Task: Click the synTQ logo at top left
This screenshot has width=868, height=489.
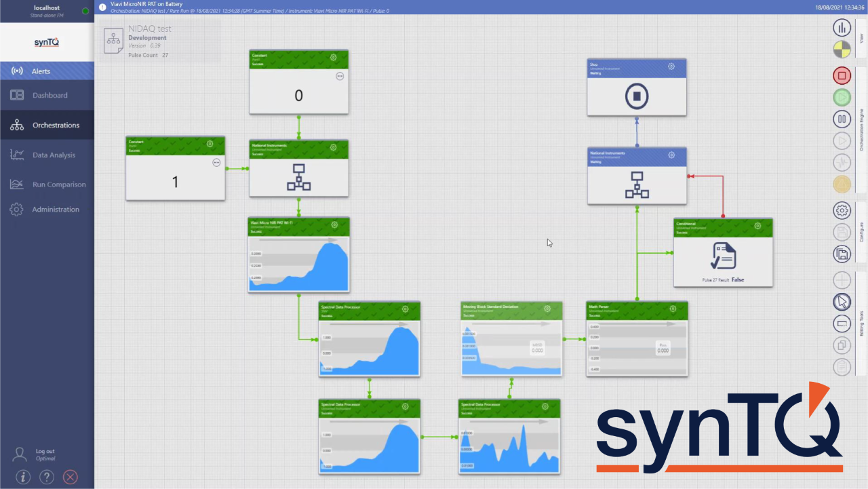Action: click(x=46, y=42)
